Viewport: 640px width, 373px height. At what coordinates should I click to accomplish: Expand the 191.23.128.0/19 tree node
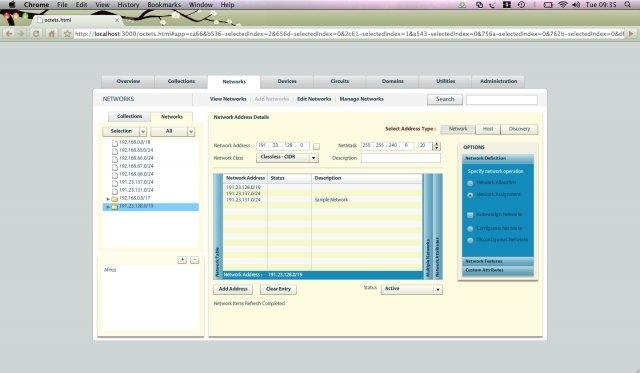pyautogui.click(x=108, y=207)
